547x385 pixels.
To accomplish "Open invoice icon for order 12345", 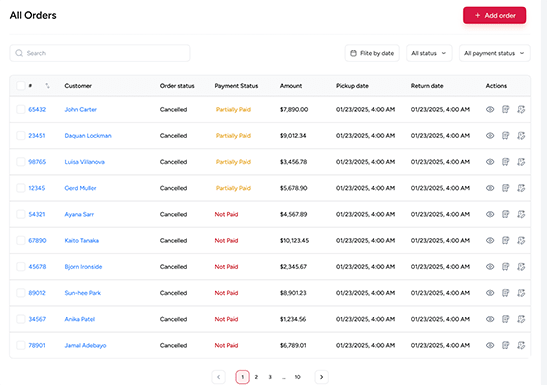I will pyautogui.click(x=505, y=188).
